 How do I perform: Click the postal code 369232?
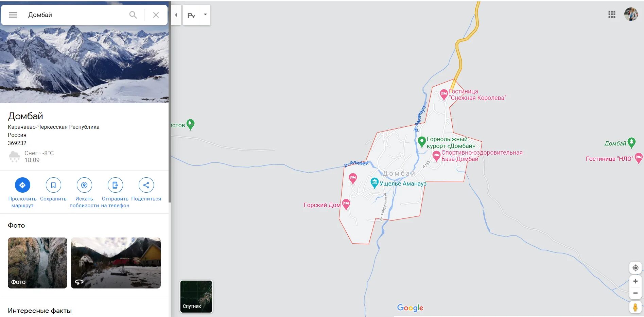coord(17,143)
